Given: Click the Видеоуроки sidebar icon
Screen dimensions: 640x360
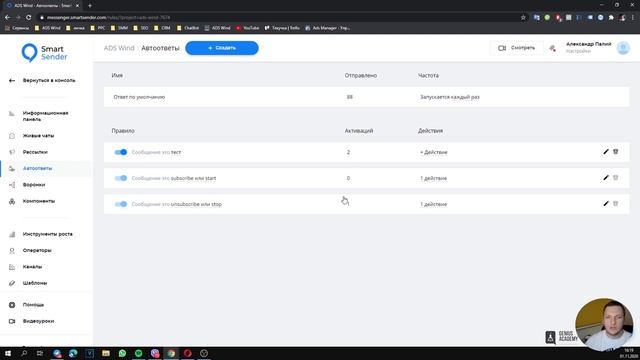Looking at the screenshot, I should coord(12,321).
